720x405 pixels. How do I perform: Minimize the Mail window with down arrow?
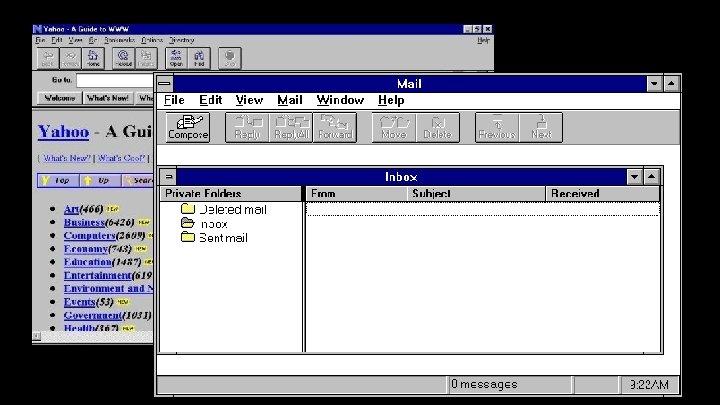(x=654, y=84)
